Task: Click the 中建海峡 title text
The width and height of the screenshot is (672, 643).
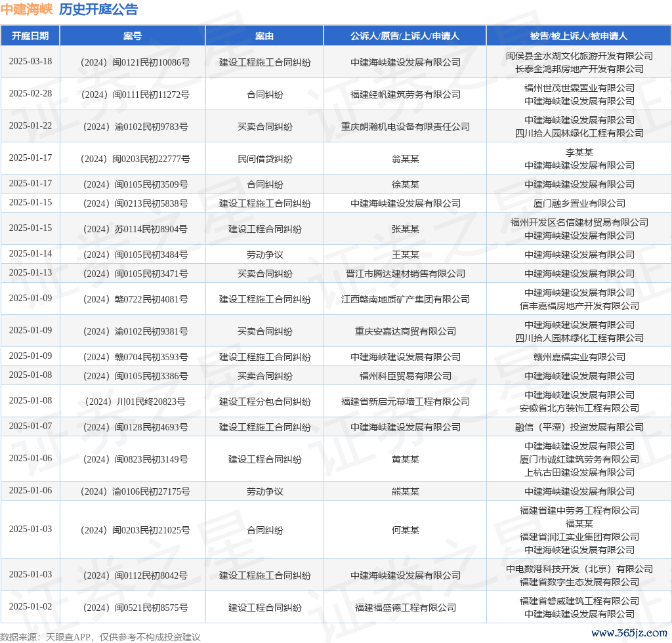Action: click(26, 9)
